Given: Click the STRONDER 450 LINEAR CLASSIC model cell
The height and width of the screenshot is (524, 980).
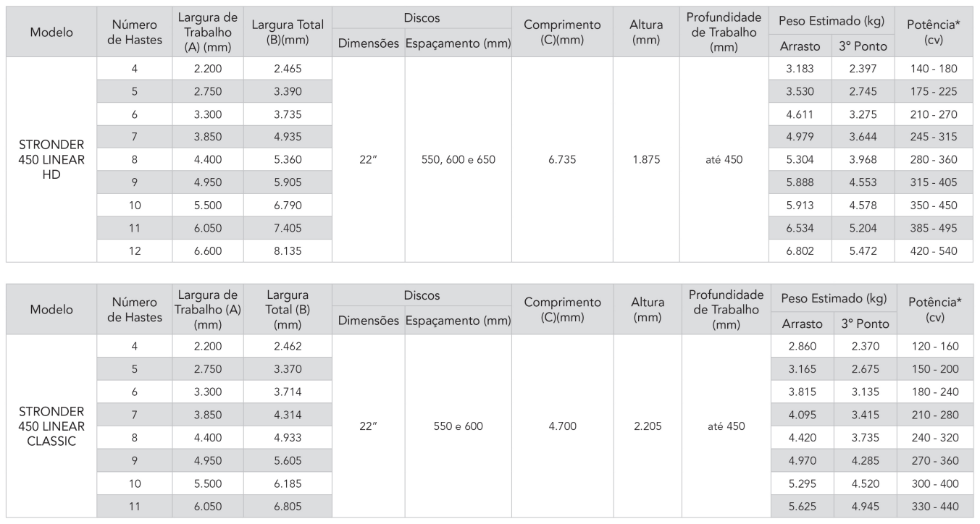Looking at the screenshot, I should coord(51,426).
